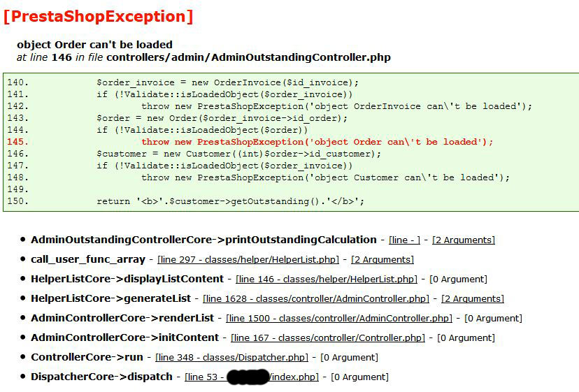Click 'AdminControllerCore->renderList' trace entry

tap(122, 318)
